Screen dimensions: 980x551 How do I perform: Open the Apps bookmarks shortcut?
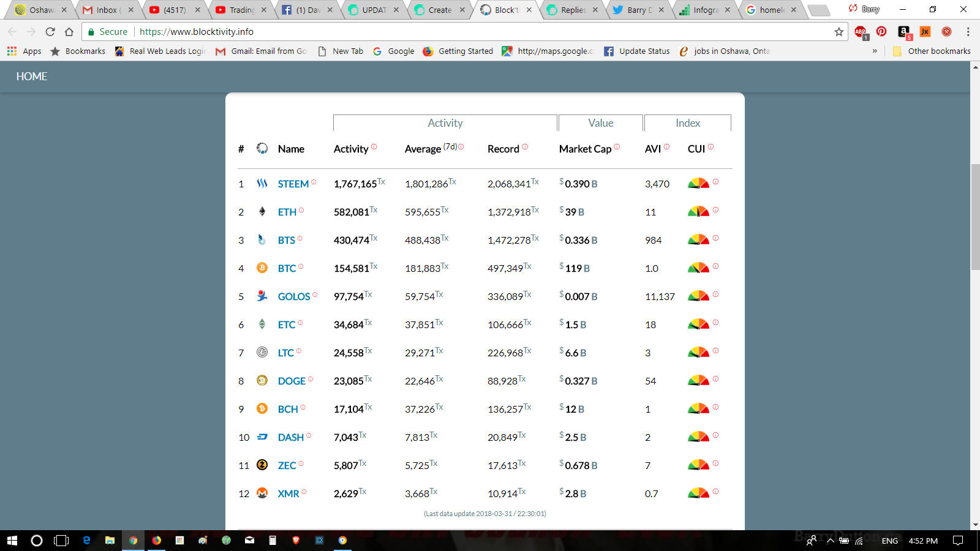pos(24,51)
